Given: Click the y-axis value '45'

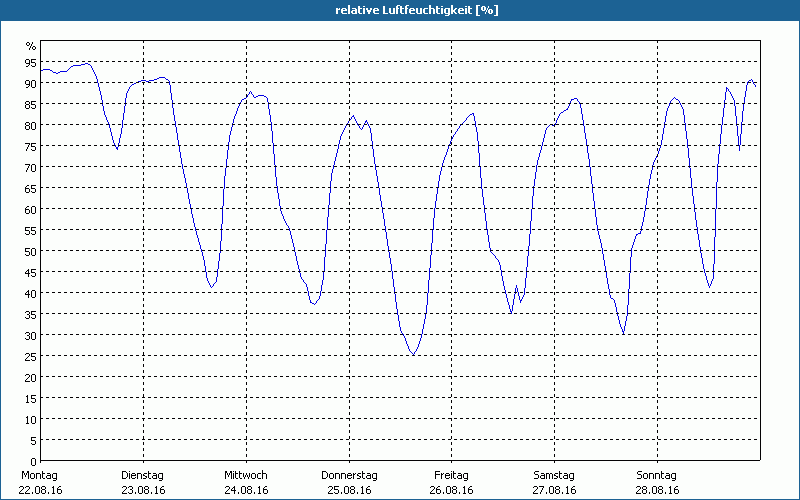Looking at the screenshot, I should (31, 272).
